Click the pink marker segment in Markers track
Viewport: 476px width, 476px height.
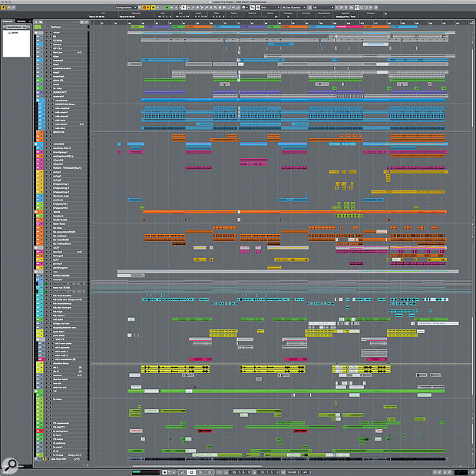[x=349, y=27]
